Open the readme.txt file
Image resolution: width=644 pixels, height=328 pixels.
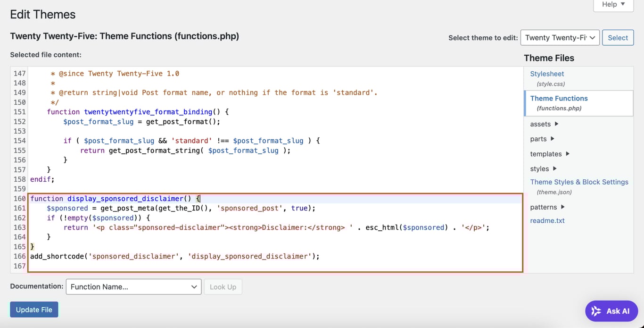coord(547,220)
